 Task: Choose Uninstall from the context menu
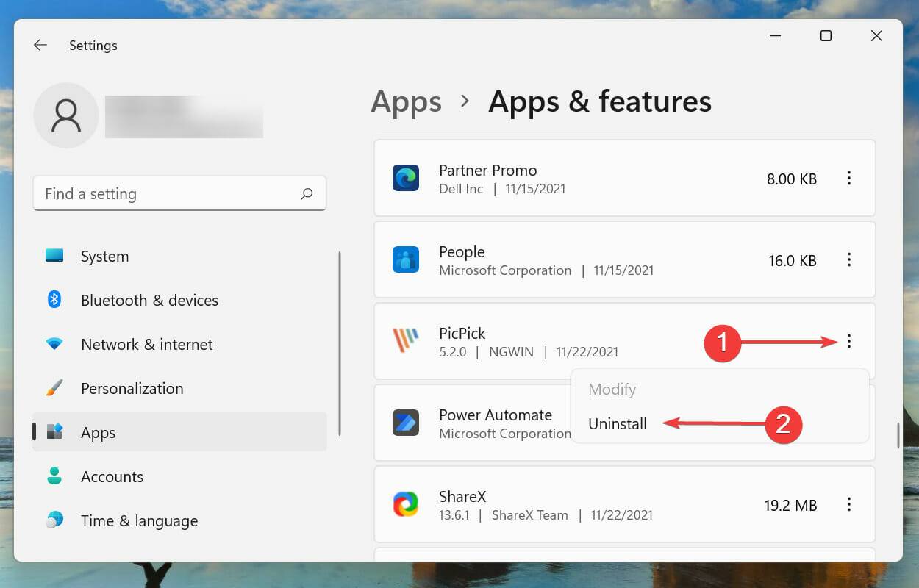point(618,424)
